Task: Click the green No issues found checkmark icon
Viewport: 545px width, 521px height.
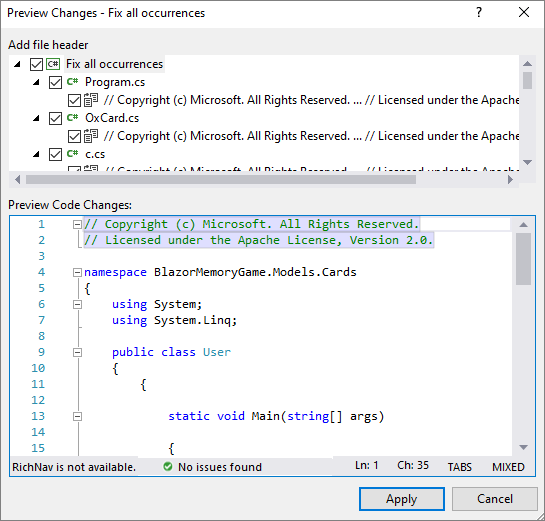Action: [168, 466]
